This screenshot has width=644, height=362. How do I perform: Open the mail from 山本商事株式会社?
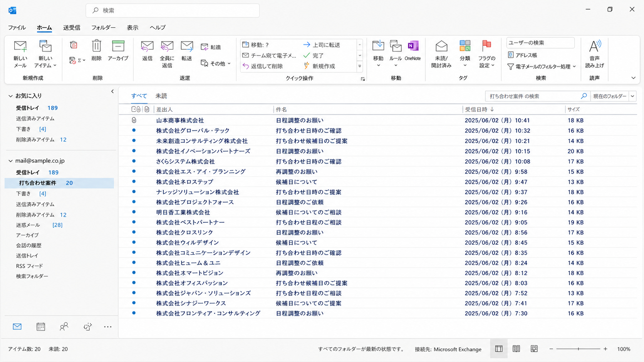tap(377, 120)
